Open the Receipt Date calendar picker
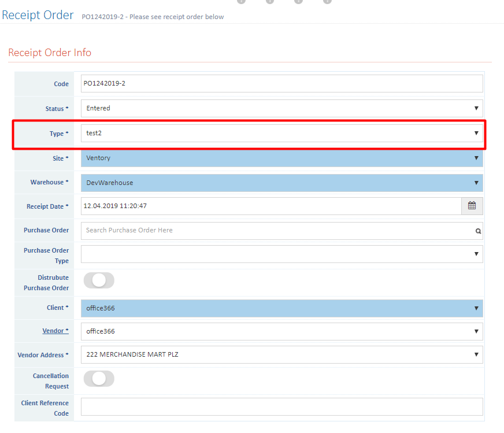Viewport: 504px width, 433px height. (x=472, y=206)
